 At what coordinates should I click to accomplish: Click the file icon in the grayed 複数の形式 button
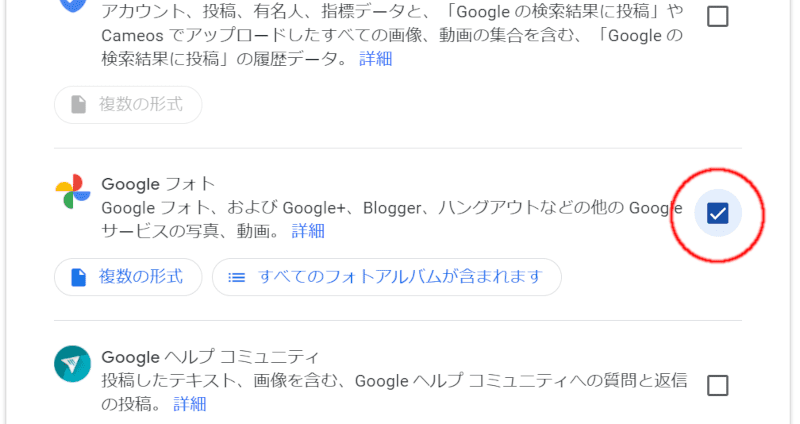[x=78, y=104]
